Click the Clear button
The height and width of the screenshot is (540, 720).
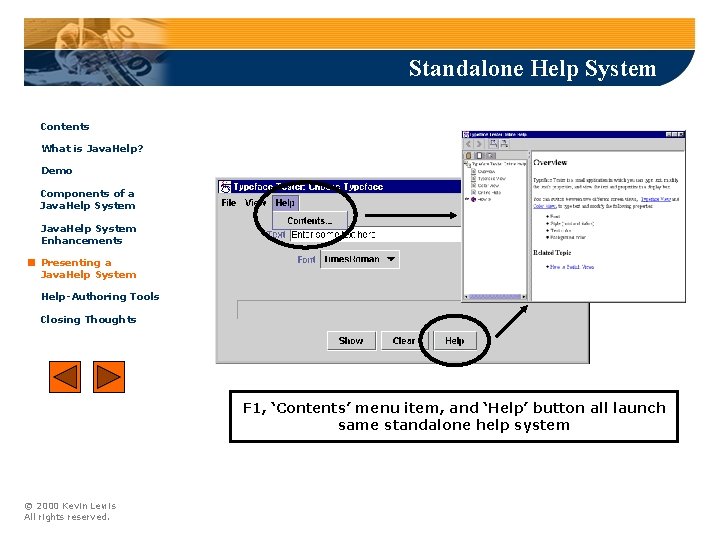pyautogui.click(x=404, y=341)
